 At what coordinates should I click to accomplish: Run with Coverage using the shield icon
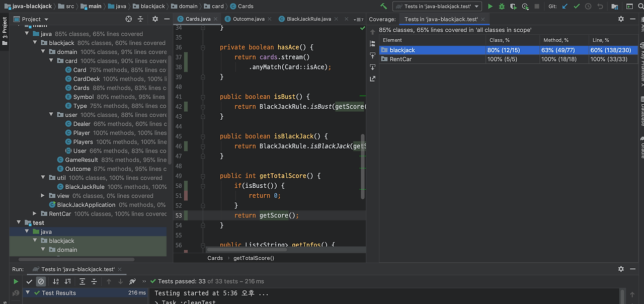tap(513, 7)
